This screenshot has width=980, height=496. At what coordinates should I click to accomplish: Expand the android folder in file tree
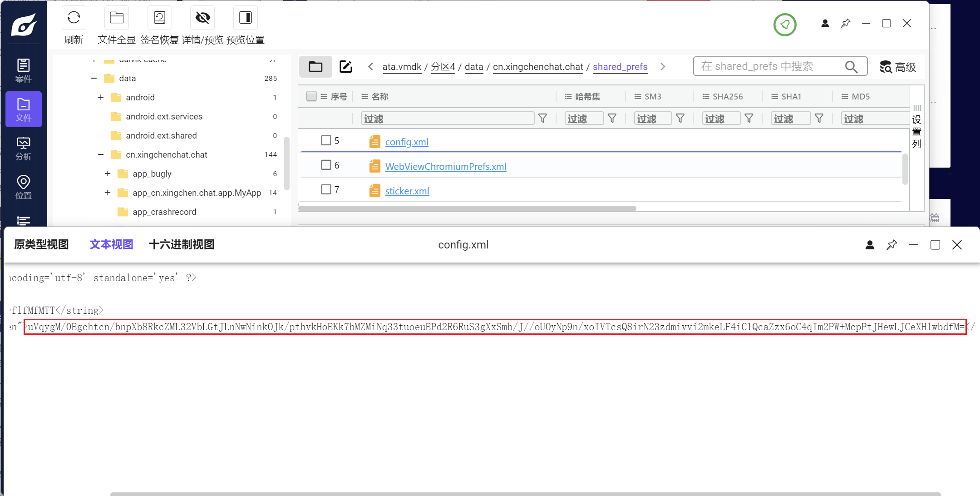(100, 97)
